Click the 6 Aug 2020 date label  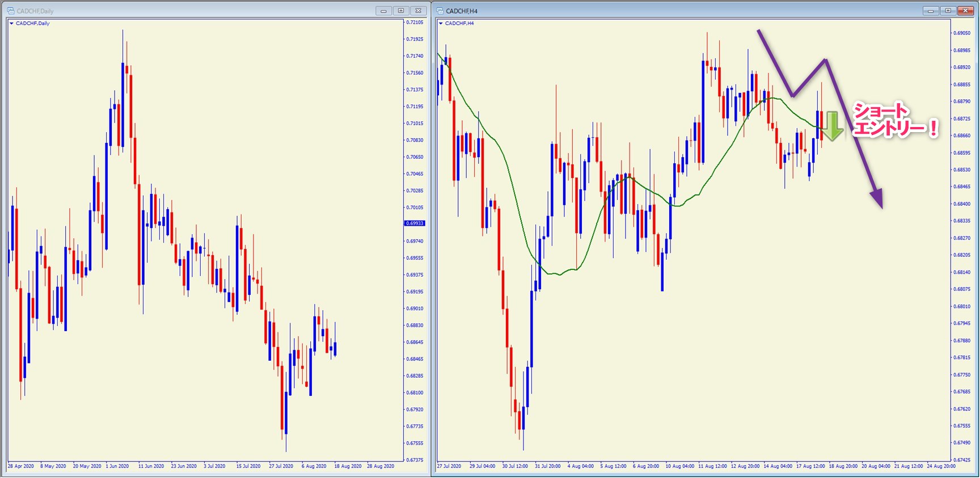pos(314,466)
